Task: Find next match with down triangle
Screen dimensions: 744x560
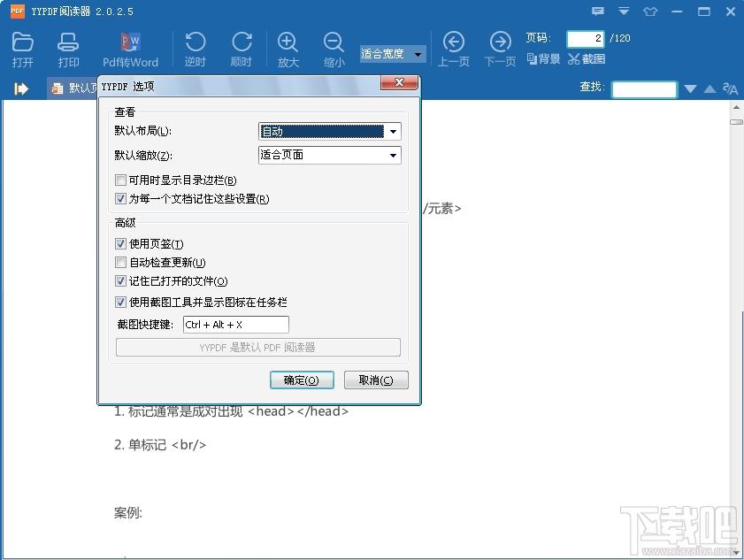Action: tap(690, 88)
